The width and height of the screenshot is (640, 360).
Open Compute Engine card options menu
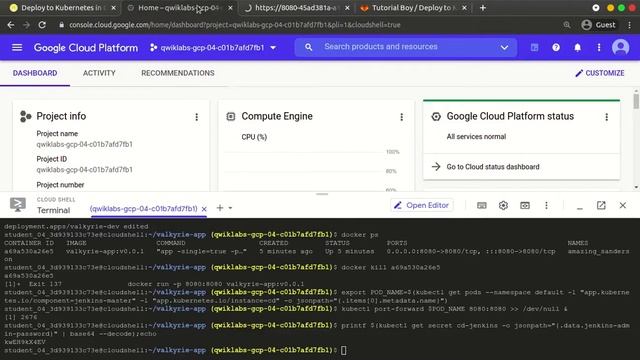pos(402,117)
